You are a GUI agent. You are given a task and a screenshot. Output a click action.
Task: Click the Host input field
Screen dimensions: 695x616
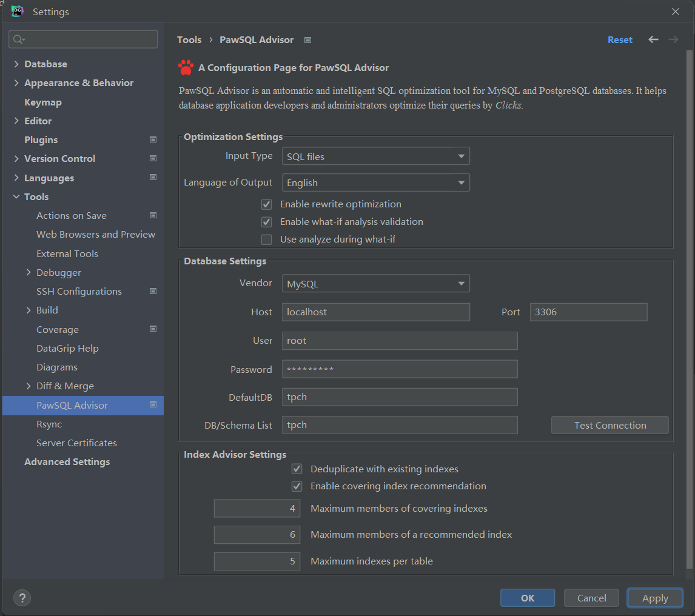coord(375,312)
